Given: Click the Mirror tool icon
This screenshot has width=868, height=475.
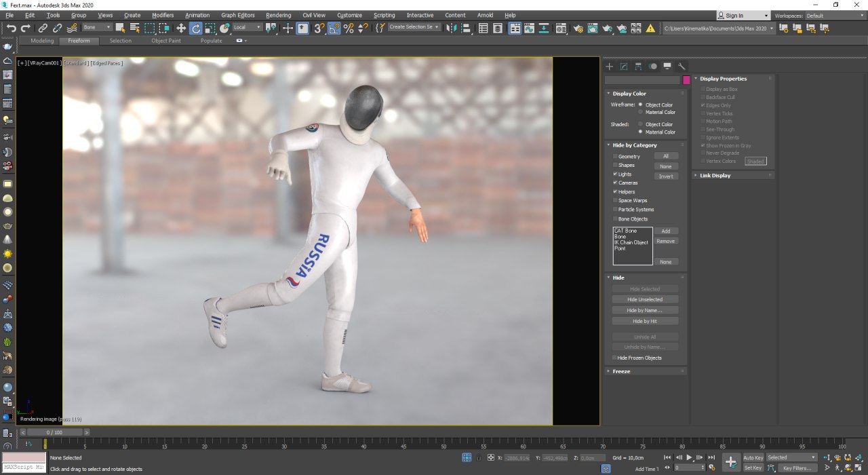Looking at the screenshot, I should coord(452,28).
